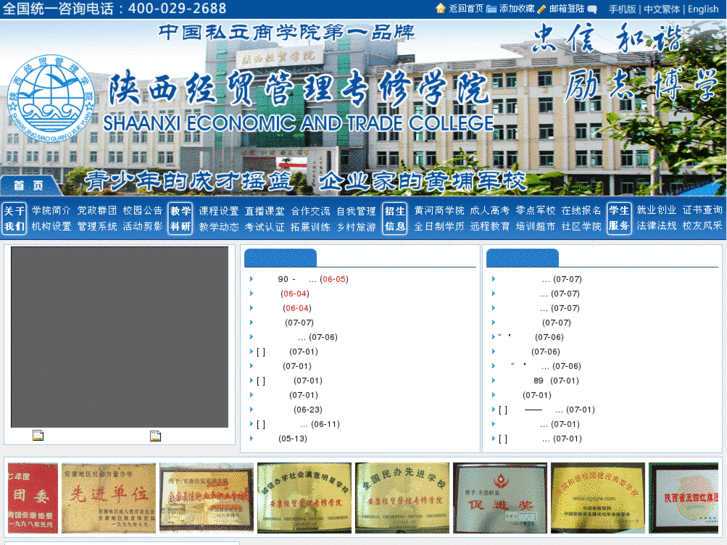
Task: Open the 招生信息 menu section
Action: 395,218
